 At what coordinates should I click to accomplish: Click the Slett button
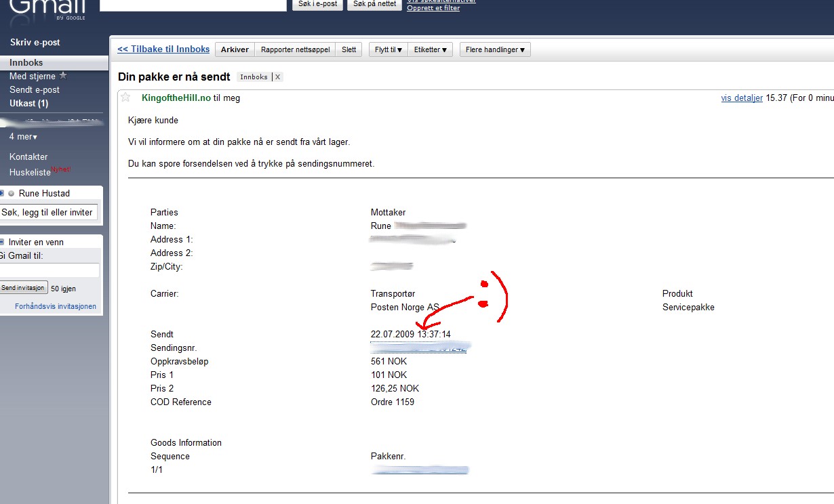point(349,49)
